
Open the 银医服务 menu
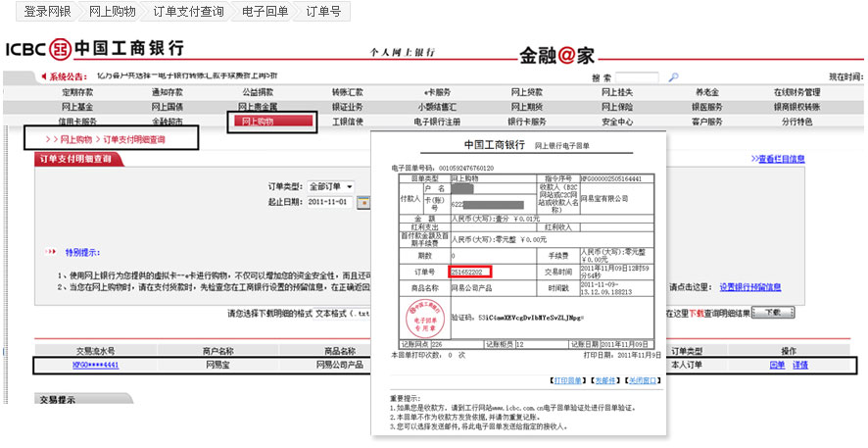(707, 107)
